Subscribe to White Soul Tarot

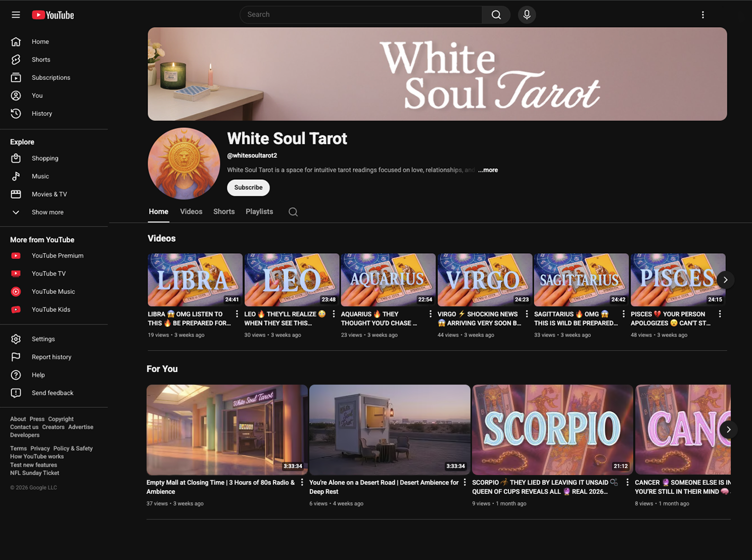[248, 188]
